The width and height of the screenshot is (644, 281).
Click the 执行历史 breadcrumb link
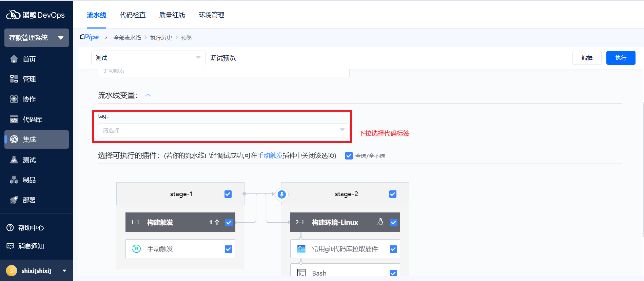click(161, 38)
